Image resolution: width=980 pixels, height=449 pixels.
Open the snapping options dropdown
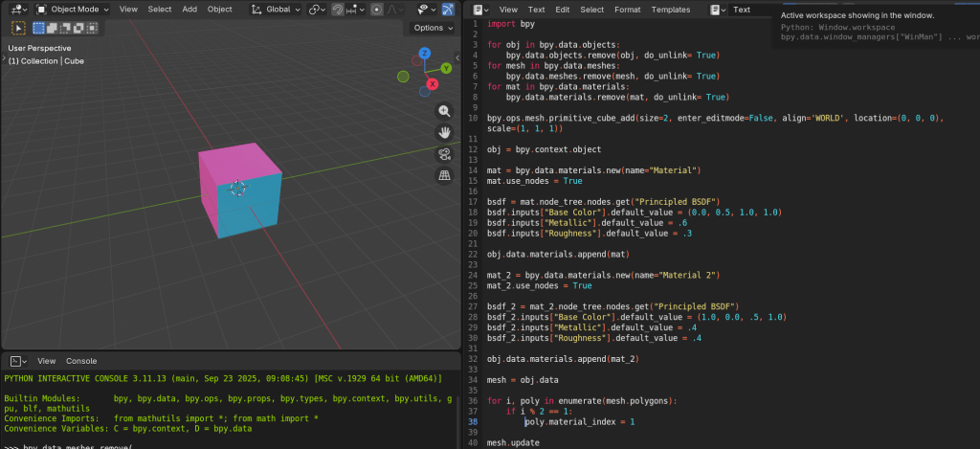point(355,10)
